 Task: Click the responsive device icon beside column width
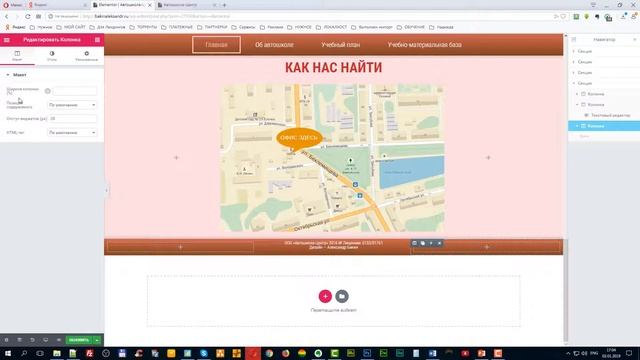[x=48, y=91]
